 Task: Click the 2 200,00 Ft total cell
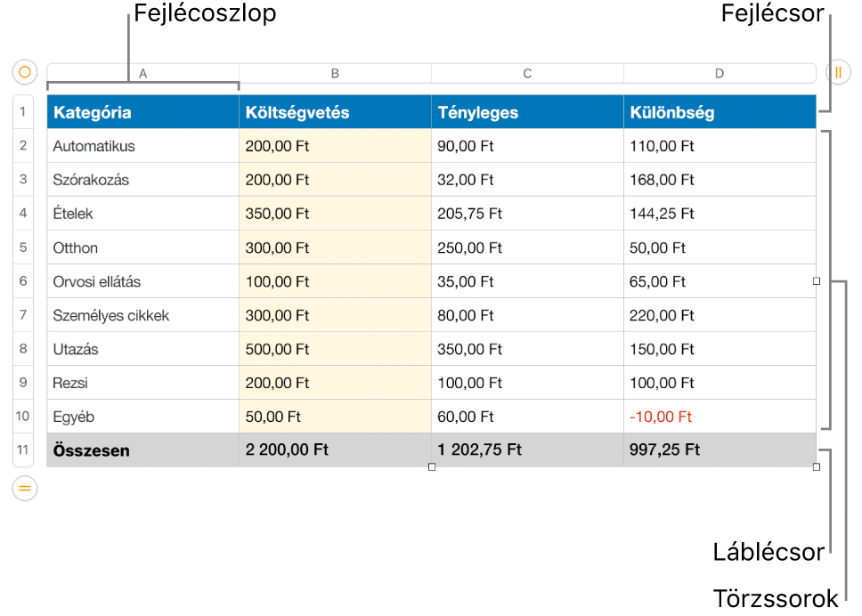(336, 450)
